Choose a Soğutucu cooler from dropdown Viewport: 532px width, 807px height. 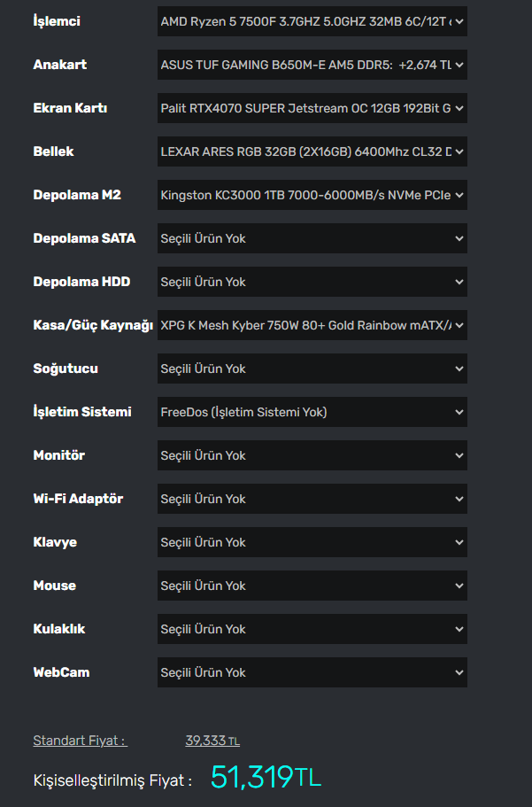pyautogui.click(x=312, y=369)
